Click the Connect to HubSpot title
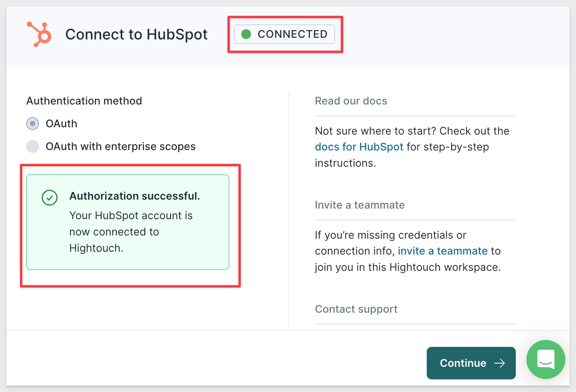The width and height of the screenshot is (576, 392). 137,35
